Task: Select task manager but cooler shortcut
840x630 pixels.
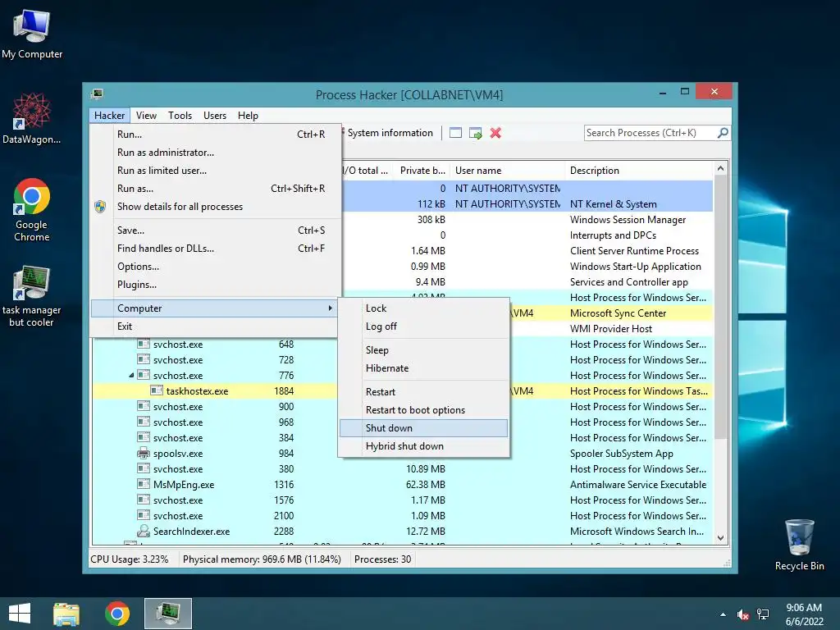Action: pos(32,296)
